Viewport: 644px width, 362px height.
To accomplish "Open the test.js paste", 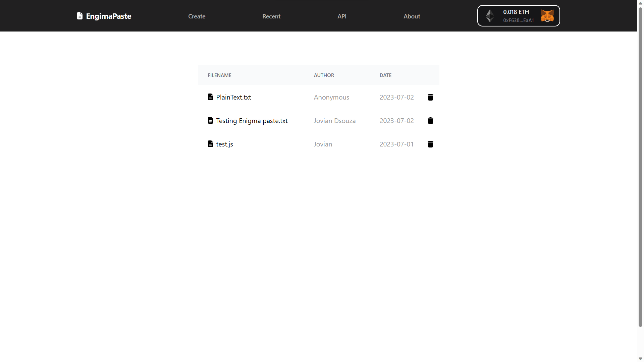I will (224, 144).
